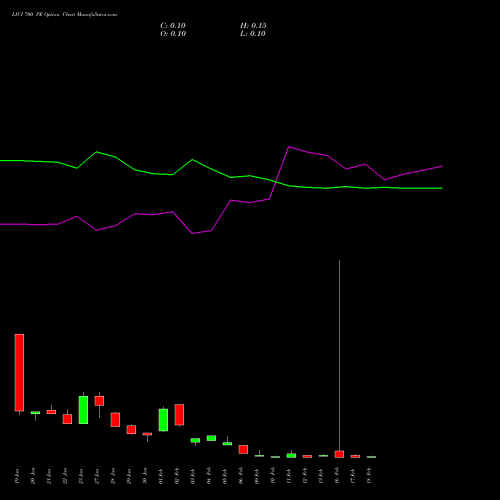Select the red candle for 02 Feb
The width and height of the screenshot is (500, 500).
(x=179, y=415)
